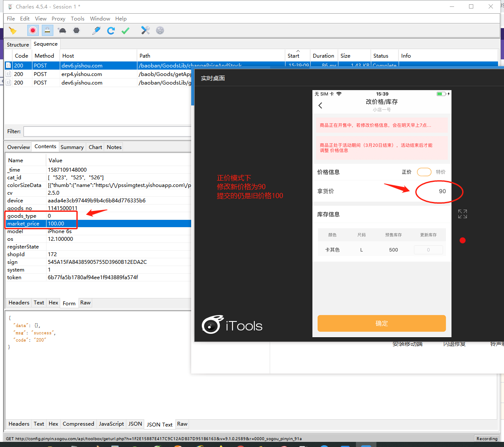Open the Edit menu
Viewport: 504px width, 447px height.
pos(25,19)
